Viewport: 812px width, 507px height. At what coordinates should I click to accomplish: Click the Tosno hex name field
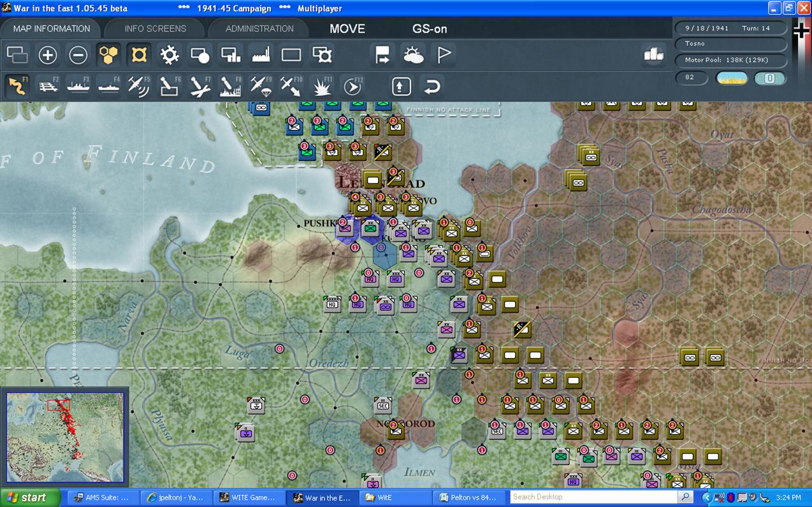[x=730, y=44]
